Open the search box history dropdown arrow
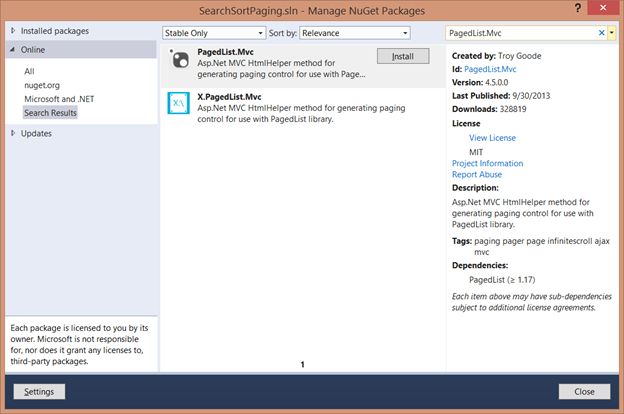The height and width of the screenshot is (414, 624). 612,33
